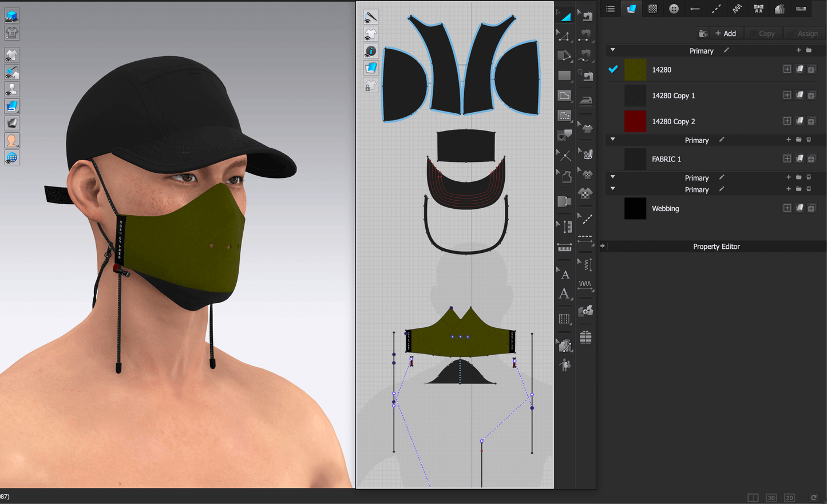Switch to the Topstitch dashed-line tab

coord(716,9)
